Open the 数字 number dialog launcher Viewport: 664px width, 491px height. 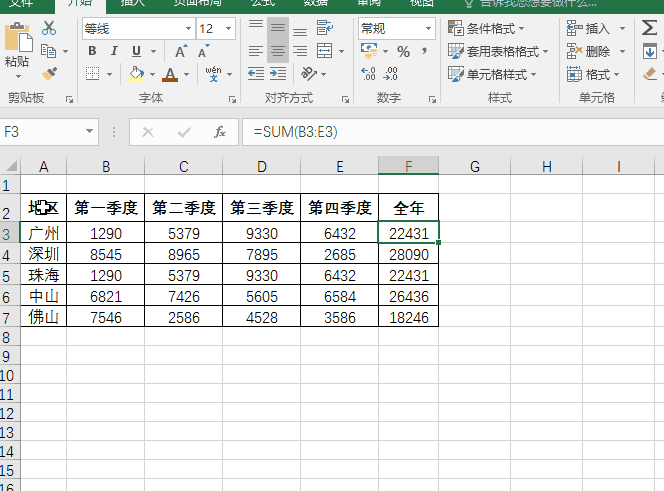pos(432,100)
